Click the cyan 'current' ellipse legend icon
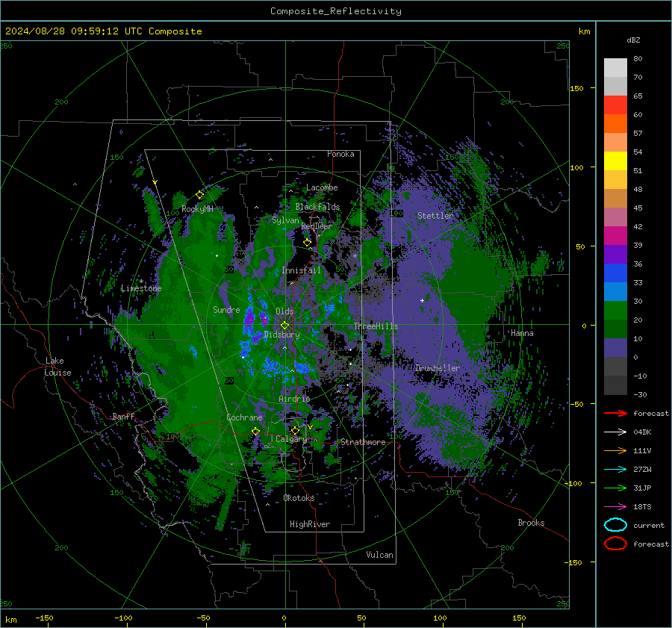This screenshot has width=672, height=628. [x=615, y=525]
